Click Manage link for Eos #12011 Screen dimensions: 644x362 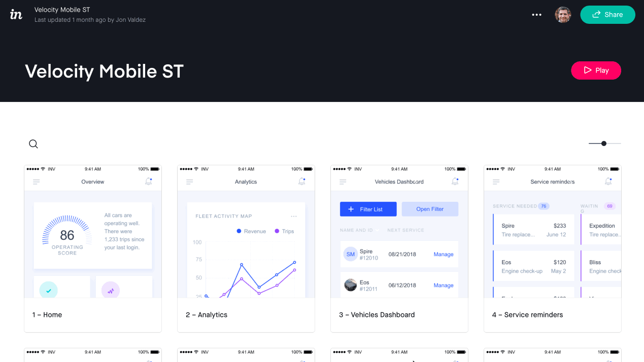[444, 285]
